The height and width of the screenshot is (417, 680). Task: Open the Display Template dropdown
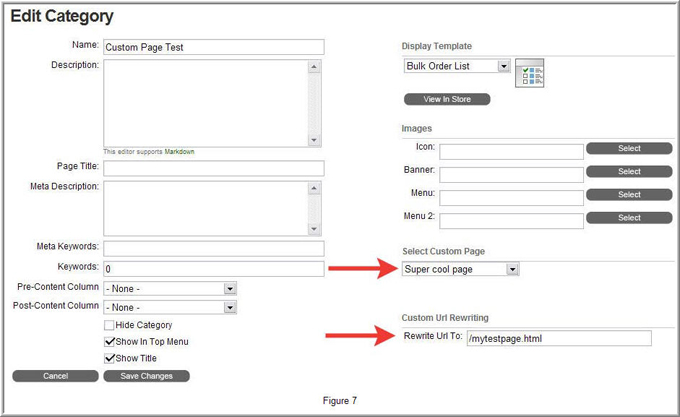pos(503,66)
